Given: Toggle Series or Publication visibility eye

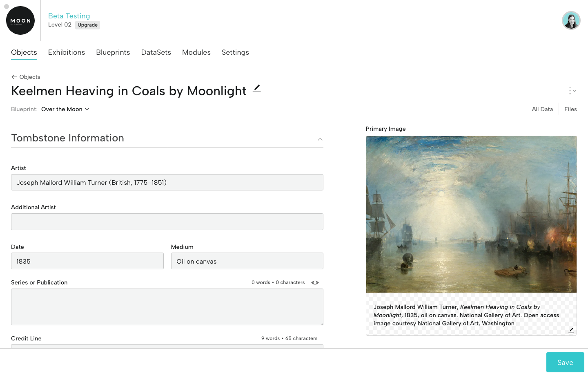Looking at the screenshot, I should tap(315, 282).
